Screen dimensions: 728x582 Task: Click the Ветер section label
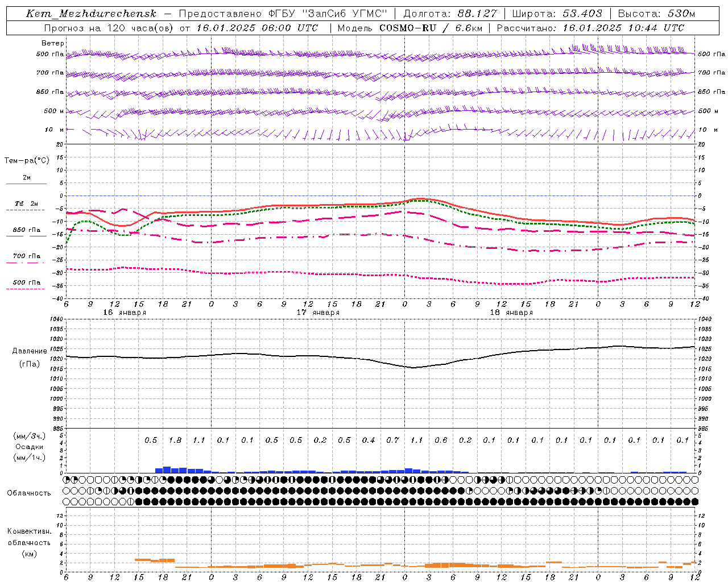pyautogui.click(x=53, y=43)
